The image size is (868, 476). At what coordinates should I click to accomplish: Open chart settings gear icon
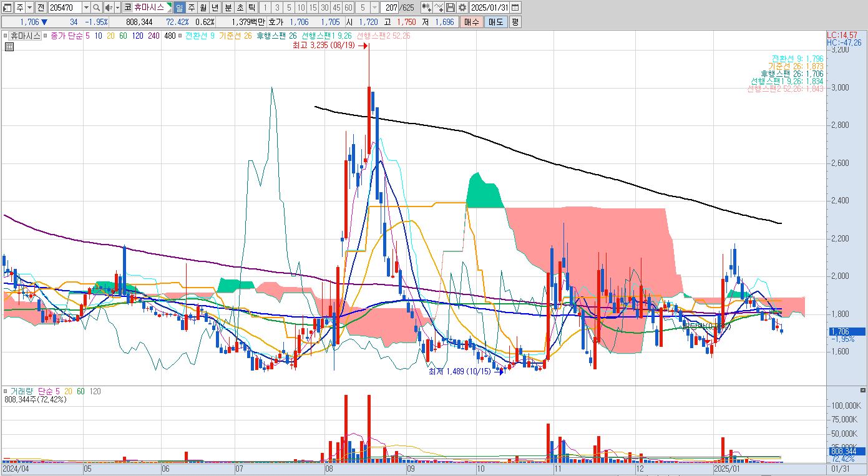coord(462,7)
